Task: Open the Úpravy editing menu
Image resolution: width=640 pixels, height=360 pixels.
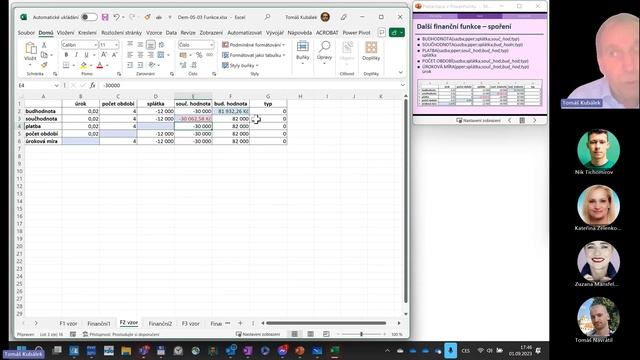Action: pyautogui.click(x=324, y=52)
